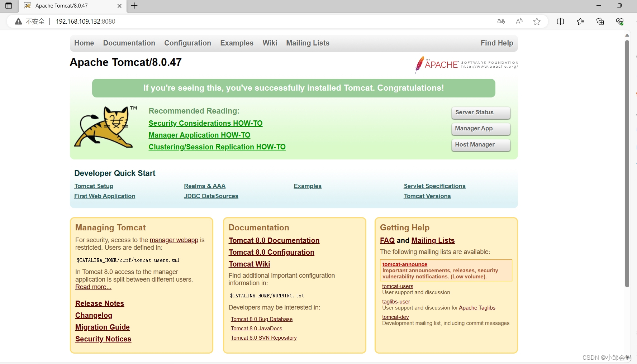Screen dimensions: 637x364
Task: Click the Tomcat cat logo image
Action: (x=106, y=126)
